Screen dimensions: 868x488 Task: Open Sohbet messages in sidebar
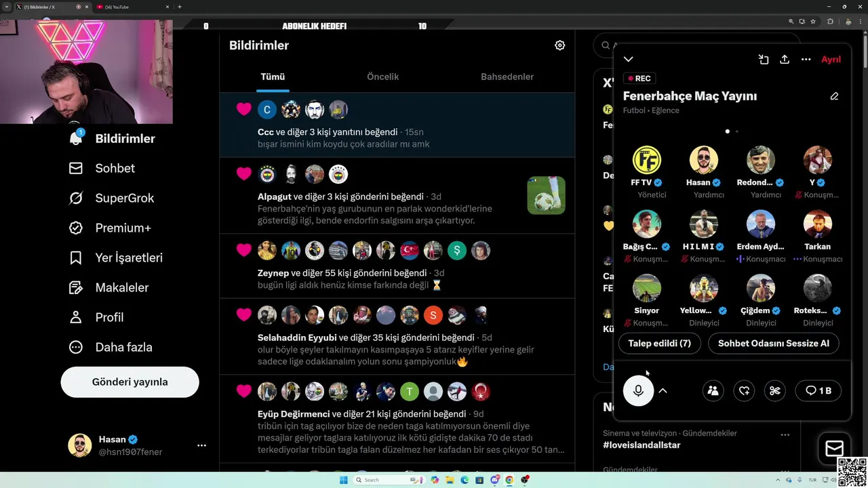point(102,168)
